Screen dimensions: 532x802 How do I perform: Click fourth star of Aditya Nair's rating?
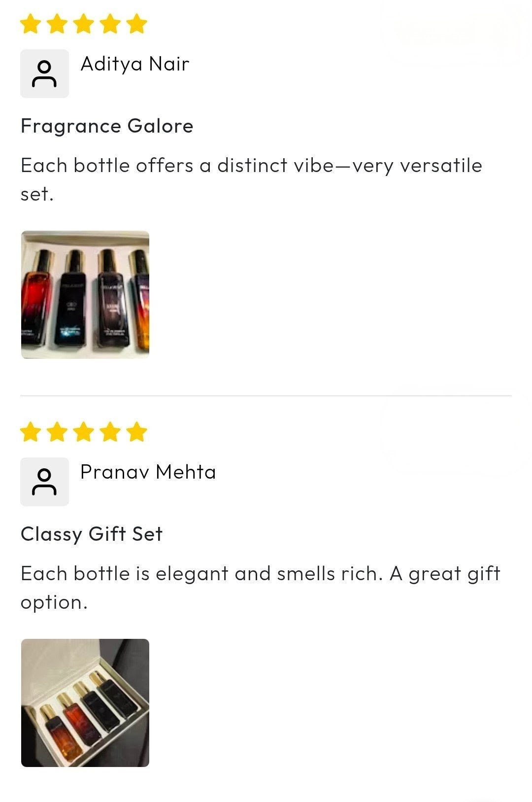pyautogui.click(x=110, y=24)
